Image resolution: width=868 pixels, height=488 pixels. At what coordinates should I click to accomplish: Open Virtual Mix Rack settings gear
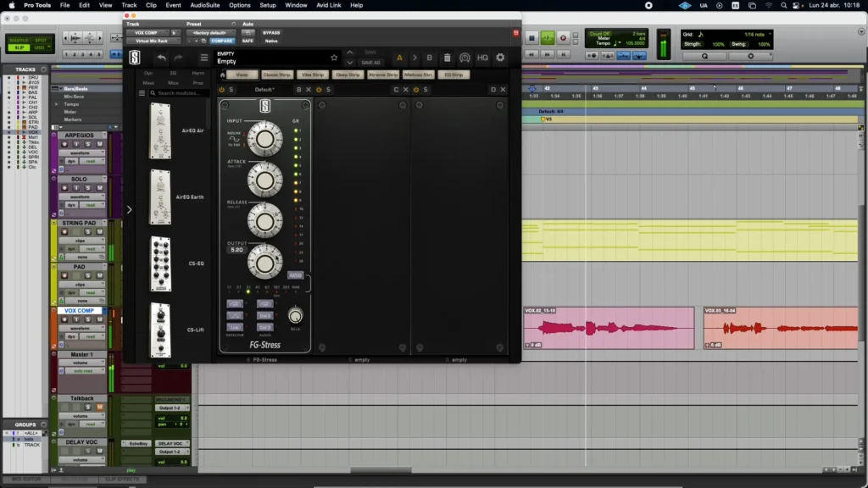click(x=500, y=58)
